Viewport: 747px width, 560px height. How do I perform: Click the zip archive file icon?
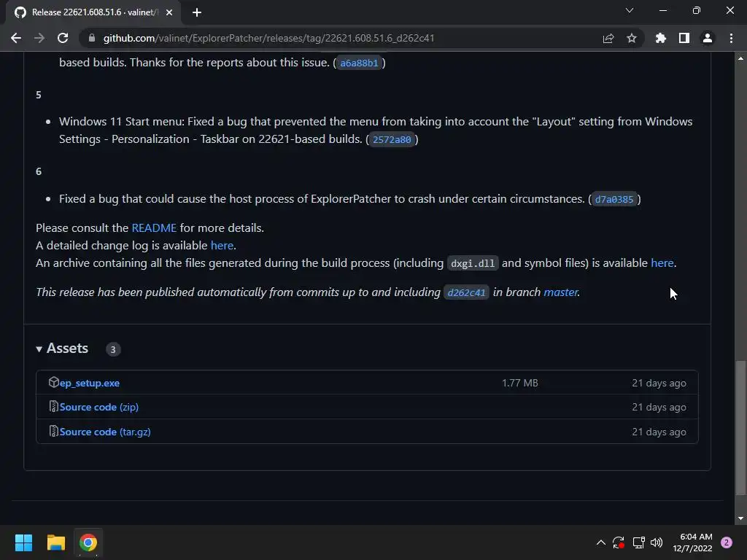[x=54, y=407]
